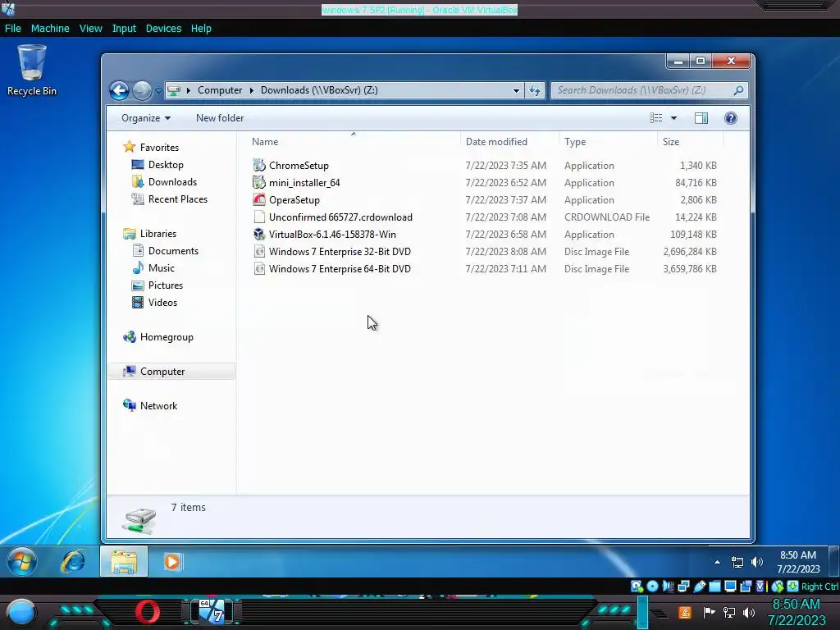The height and width of the screenshot is (630, 840).
Task: Refresh the Downloads folder in the address bar
Action: pyautogui.click(x=535, y=90)
